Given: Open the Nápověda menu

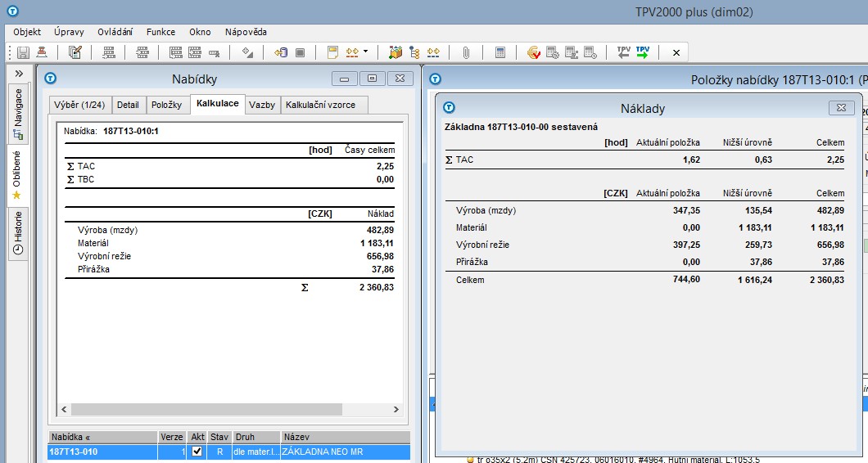Looking at the screenshot, I should click(x=246, y=32).
